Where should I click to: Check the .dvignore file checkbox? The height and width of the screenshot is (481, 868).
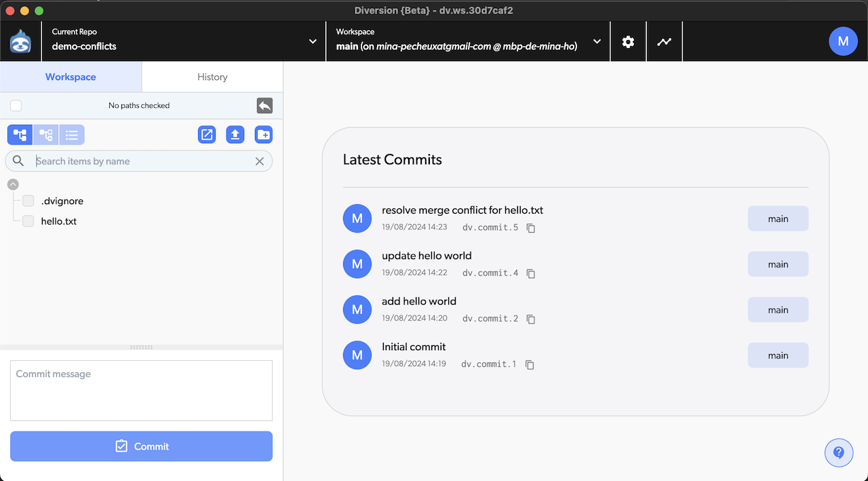(x=28, y=201)
